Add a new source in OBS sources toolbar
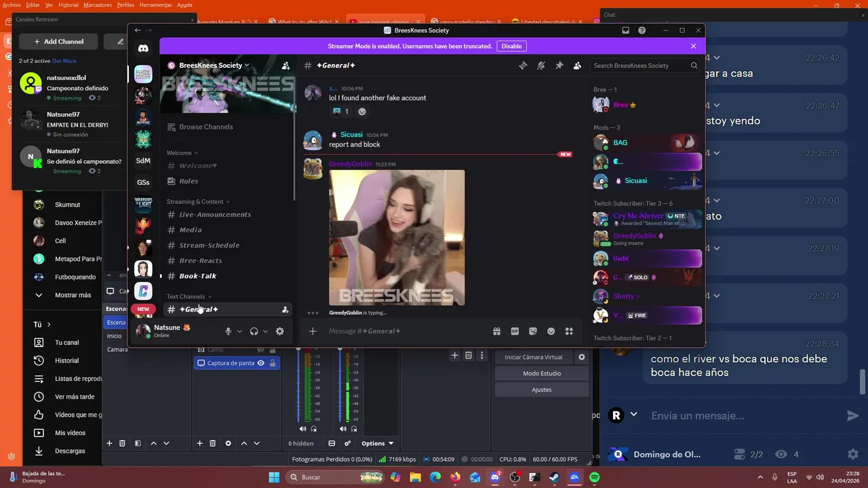The image size is (868, 488). 199,443
